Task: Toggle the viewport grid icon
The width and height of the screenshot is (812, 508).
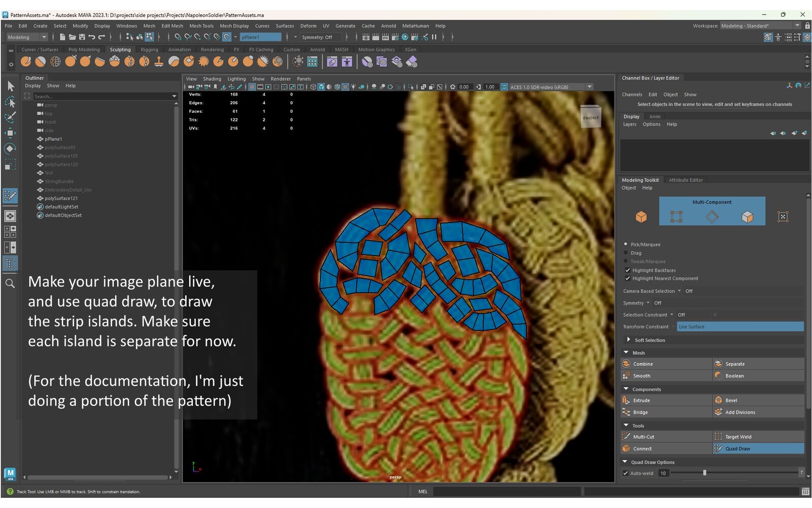Action: (252, 87)
